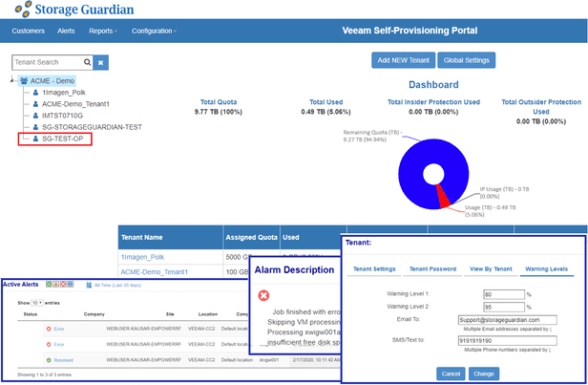Click the Tenant Search magnifier icon

(x=87, y=62)
